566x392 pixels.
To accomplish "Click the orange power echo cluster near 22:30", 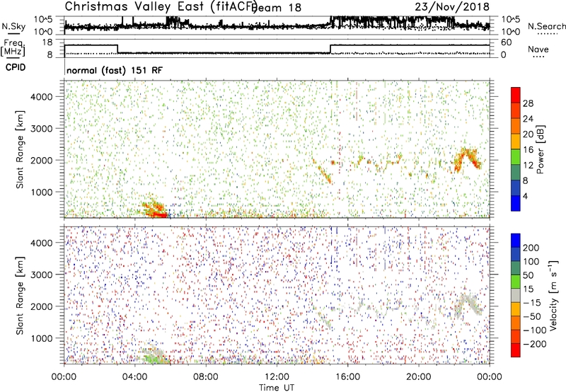I will (x=467, y=158).
